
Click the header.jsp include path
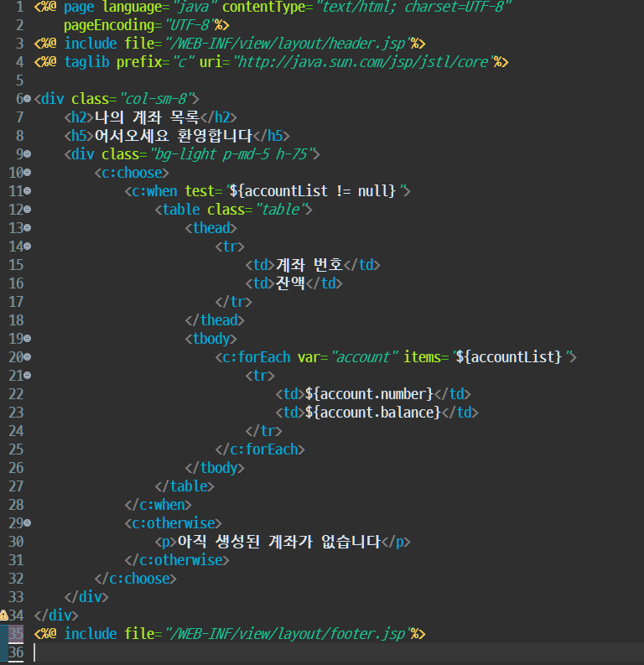(288, 44)
